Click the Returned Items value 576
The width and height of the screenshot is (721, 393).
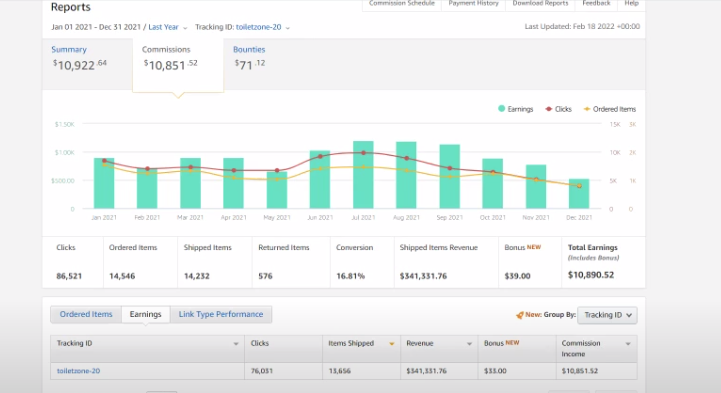pyautogui.click(x=265, y=276)
